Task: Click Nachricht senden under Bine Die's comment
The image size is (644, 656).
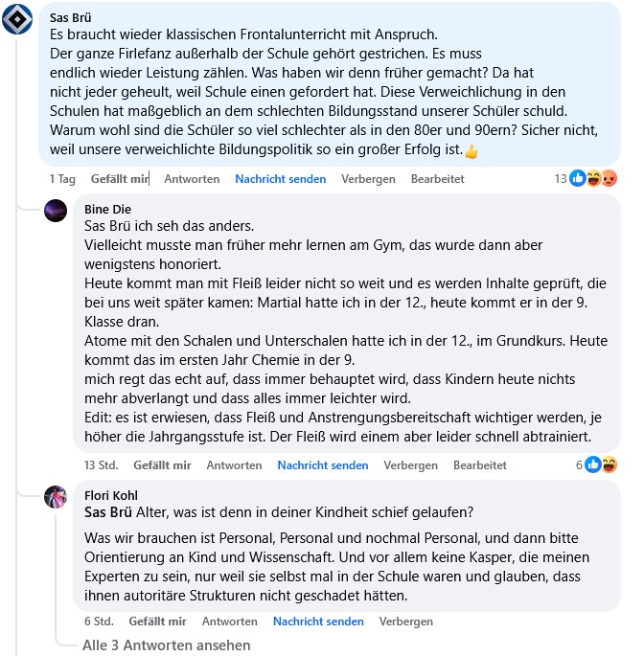Action: (322, 465)
